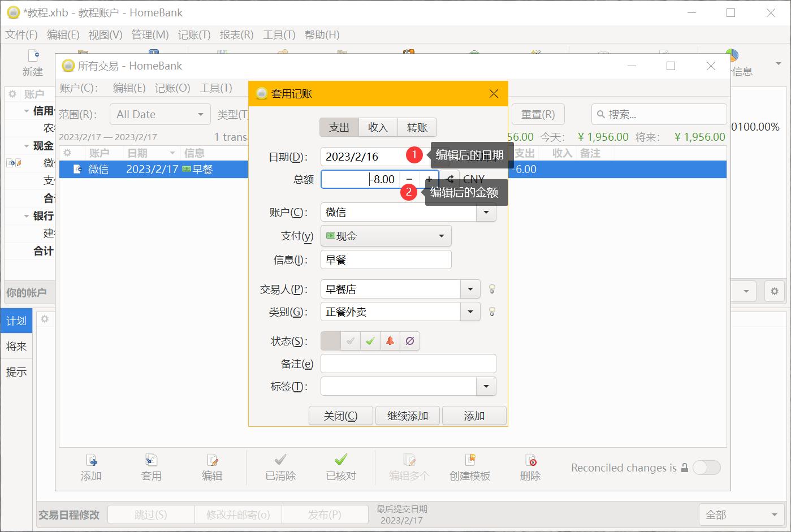Click the plus stepper beside the amount
791x532 pixels.
(x=429, y=179)
